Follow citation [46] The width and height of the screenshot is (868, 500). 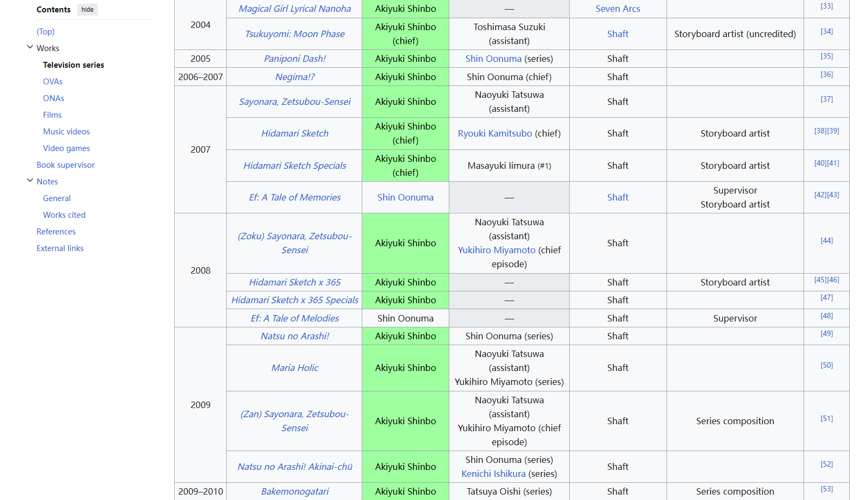833,280
